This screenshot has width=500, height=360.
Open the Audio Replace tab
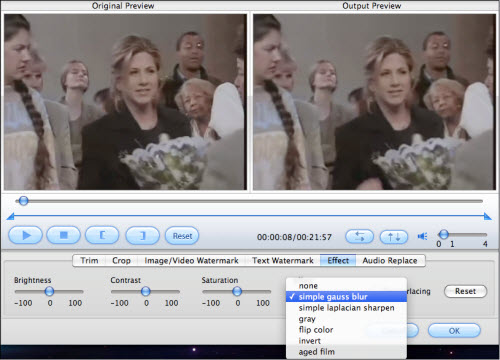pyautogui.click(x=390, y=260)
